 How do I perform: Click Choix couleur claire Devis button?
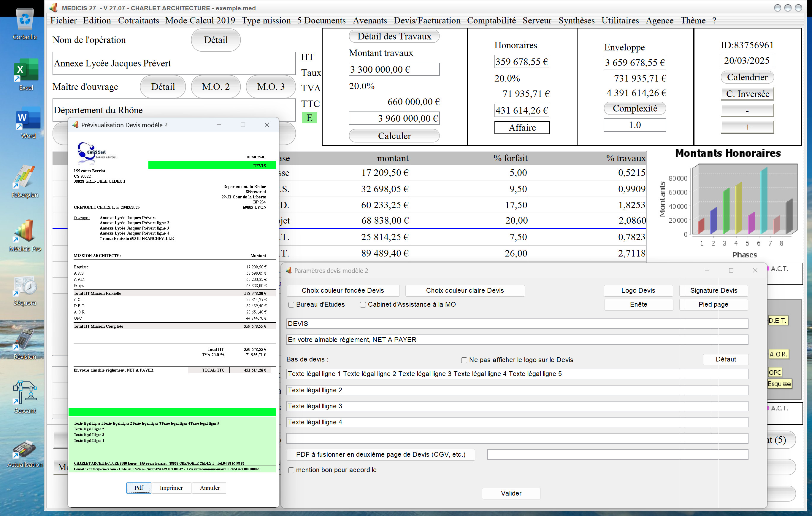coord(465,291)
